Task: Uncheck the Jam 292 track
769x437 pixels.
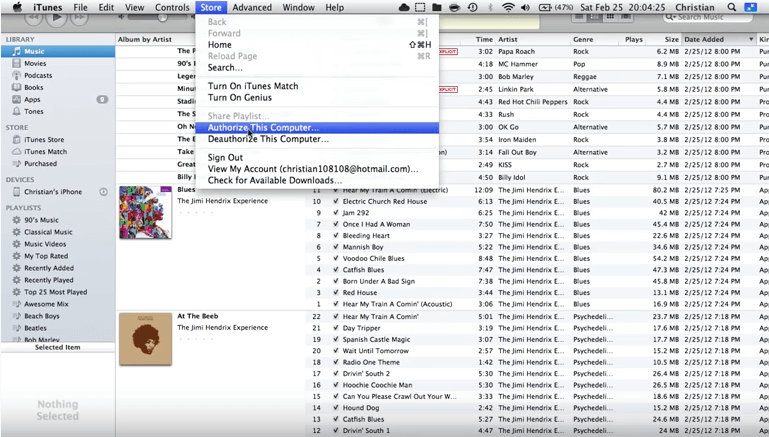Action: point(335,213)
